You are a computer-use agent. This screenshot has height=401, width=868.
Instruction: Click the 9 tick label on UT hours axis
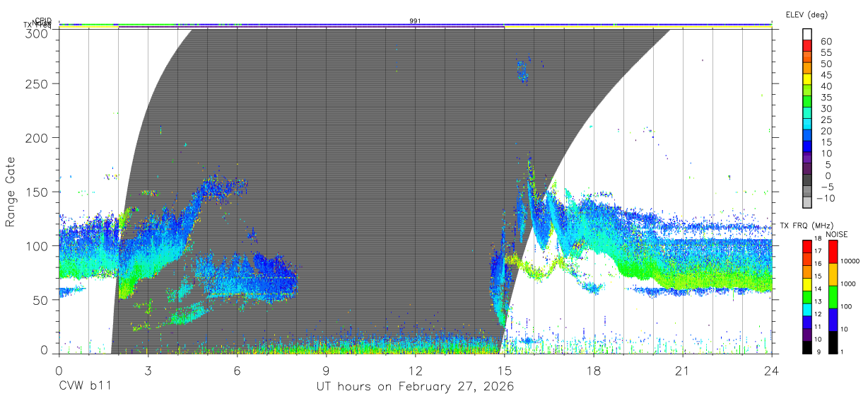coord(326,370)
